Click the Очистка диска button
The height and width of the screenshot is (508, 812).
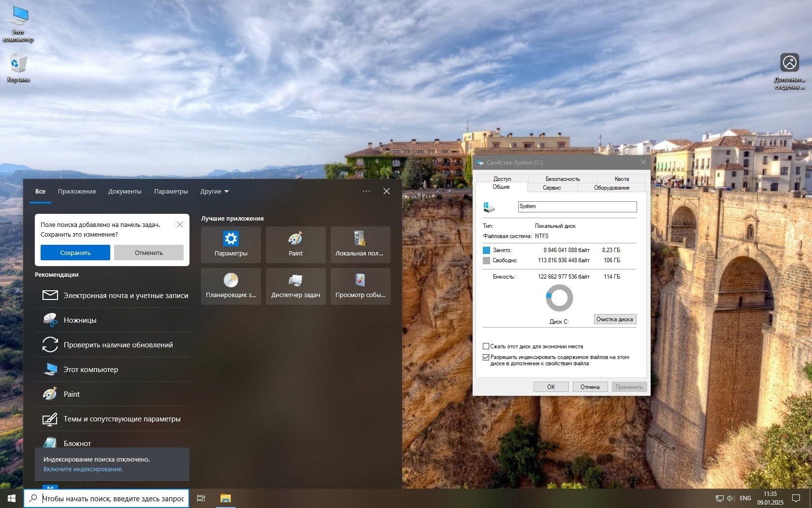point(614,319)
